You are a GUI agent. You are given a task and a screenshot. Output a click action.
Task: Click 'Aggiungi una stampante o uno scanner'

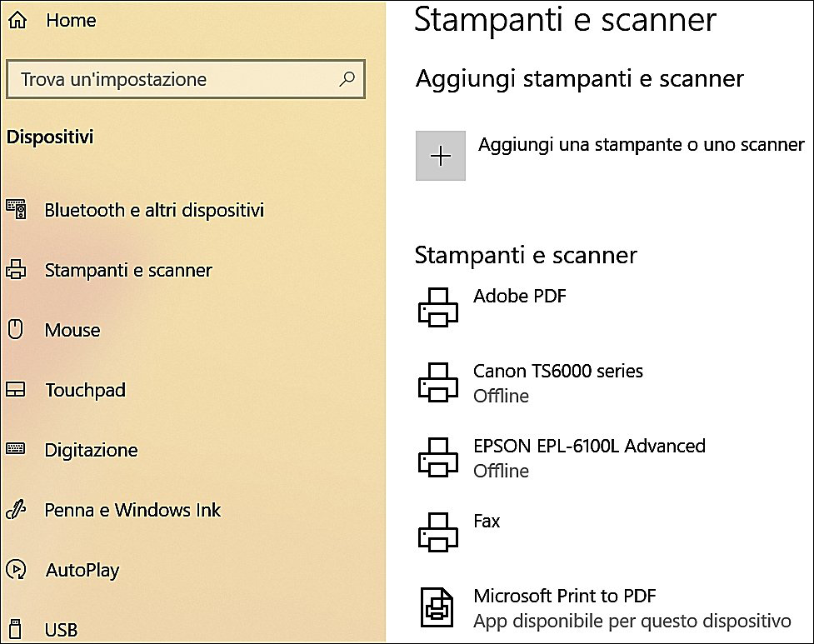[641, 145]
